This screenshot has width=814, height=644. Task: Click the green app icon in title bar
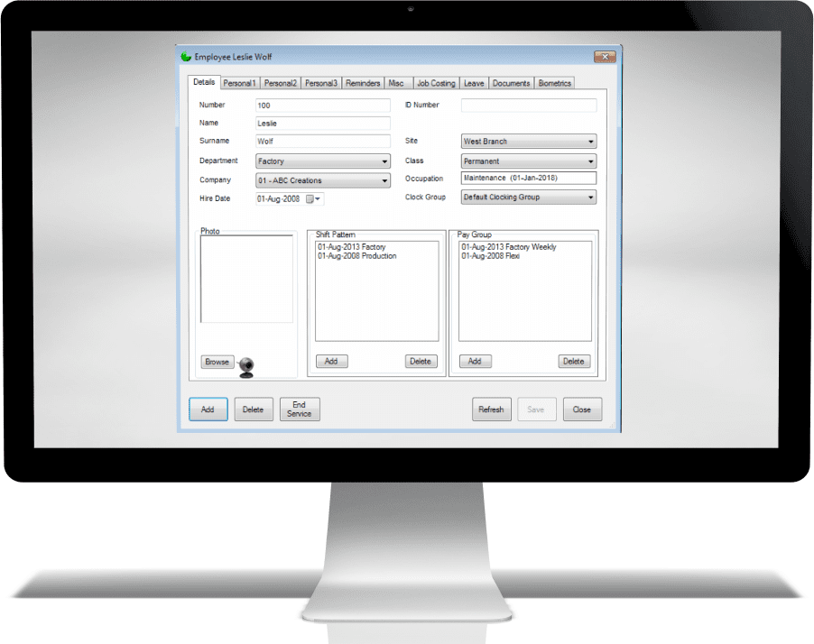pyautogui.click(x=186, y=57)
